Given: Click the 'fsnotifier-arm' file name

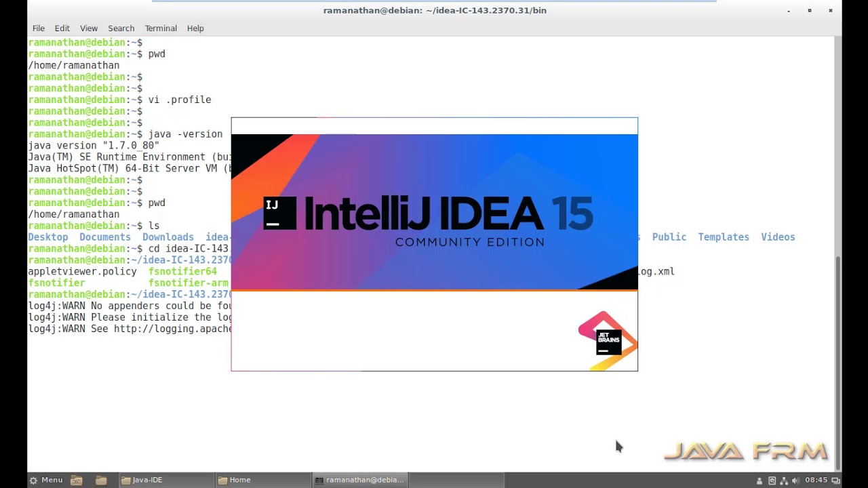Looking at the screenshot, I should pyautogui.click(x=189, y=283).
